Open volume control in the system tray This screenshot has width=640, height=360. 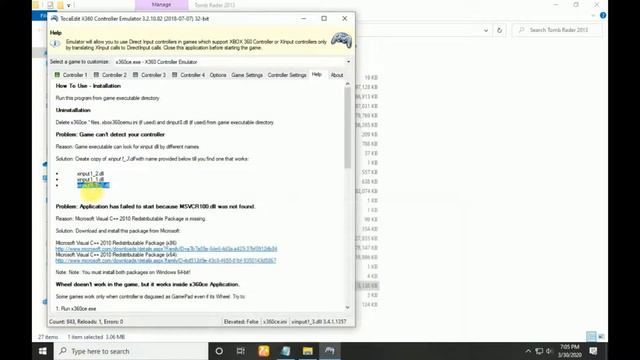[x=549, y=351]
